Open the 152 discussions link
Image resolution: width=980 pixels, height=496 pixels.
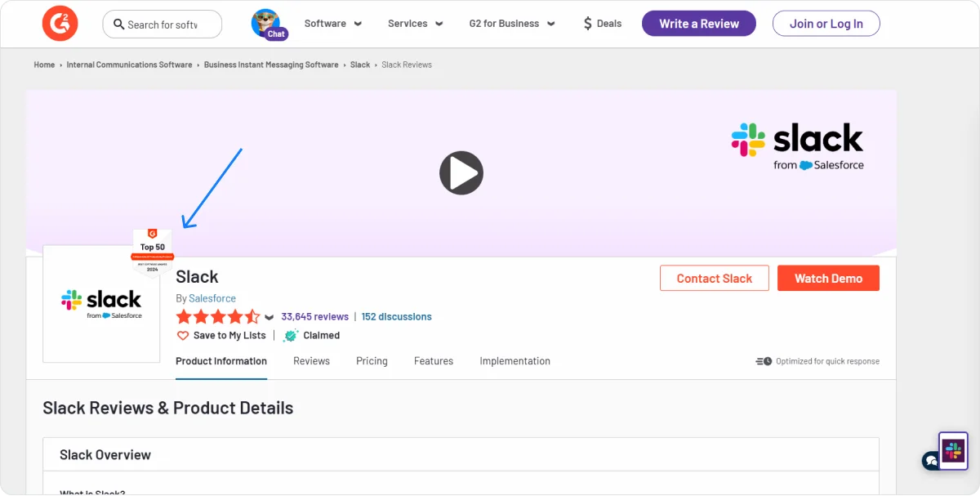(x=396, y=317)
